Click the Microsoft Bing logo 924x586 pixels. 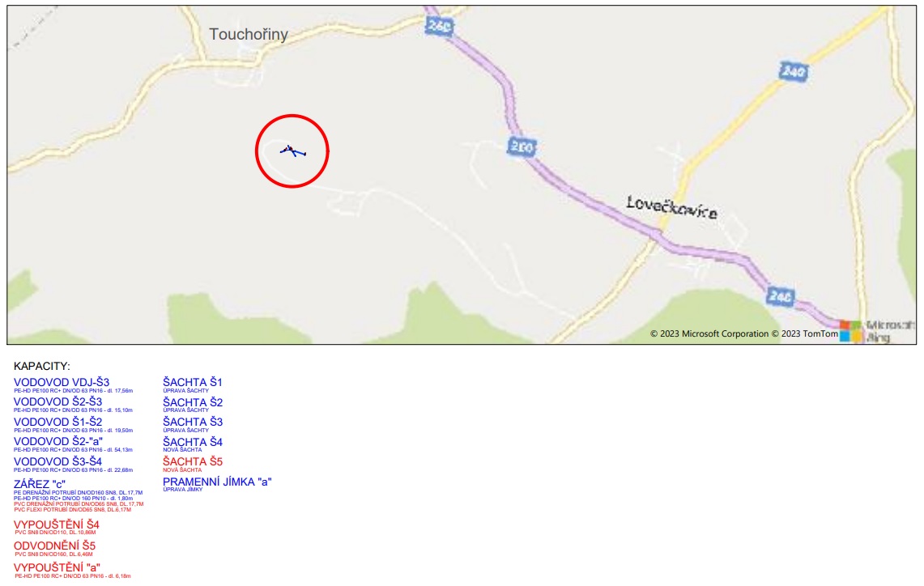(x=878, y=331)
